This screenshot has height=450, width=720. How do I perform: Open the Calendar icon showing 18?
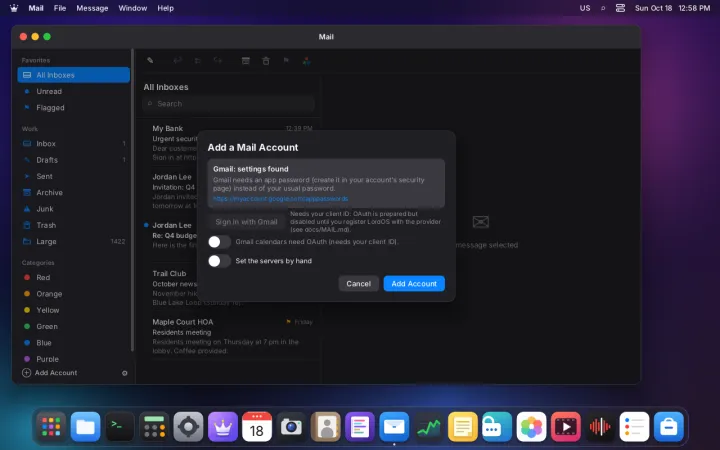click(x=257, y=427)
